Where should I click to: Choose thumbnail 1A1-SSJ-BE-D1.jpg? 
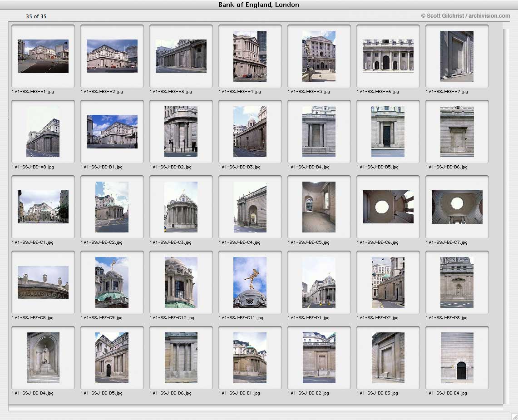(x=319, y=282)
